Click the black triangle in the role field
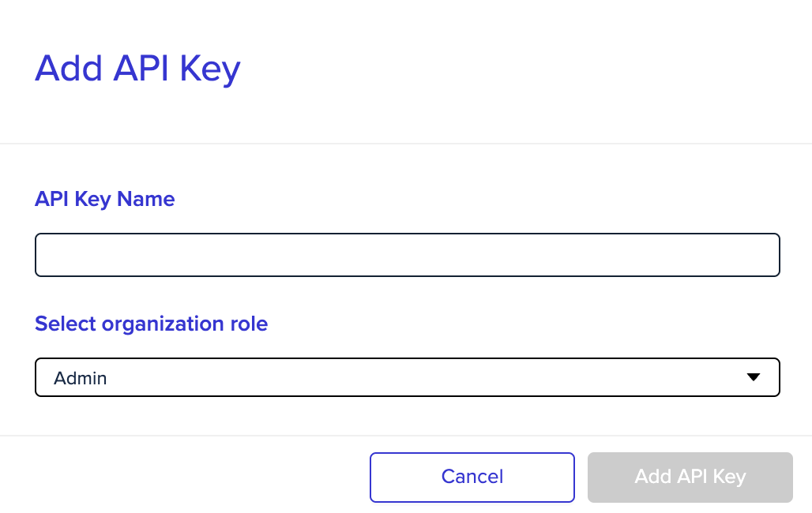The height and width of the screenshot is (513, 812). (x=754, y=377)
